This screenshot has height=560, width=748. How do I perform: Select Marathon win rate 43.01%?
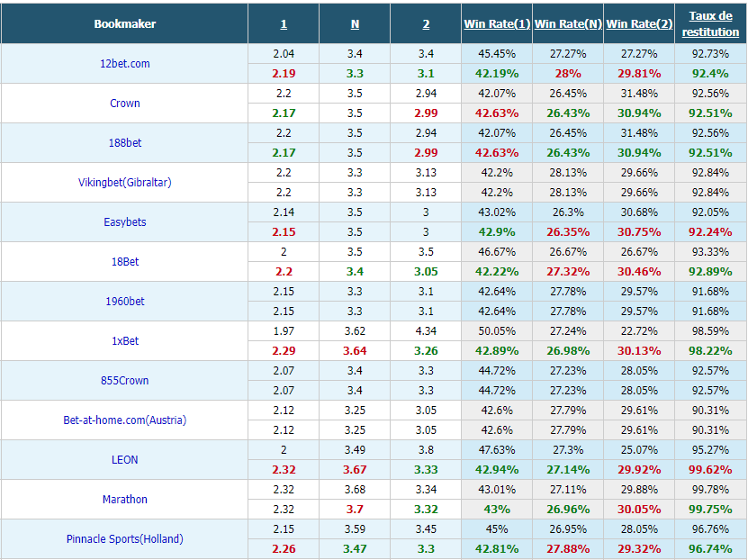pos(497,490)
